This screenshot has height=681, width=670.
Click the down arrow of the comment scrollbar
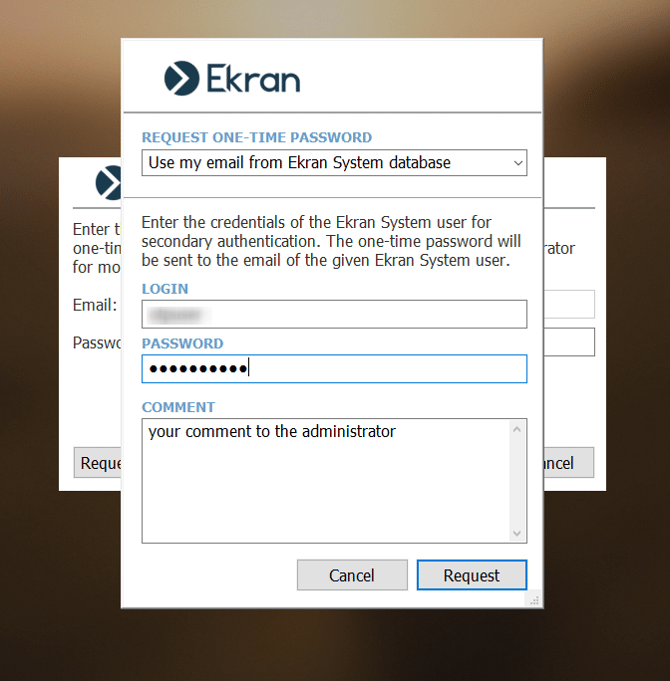click(x=517, y=533)
